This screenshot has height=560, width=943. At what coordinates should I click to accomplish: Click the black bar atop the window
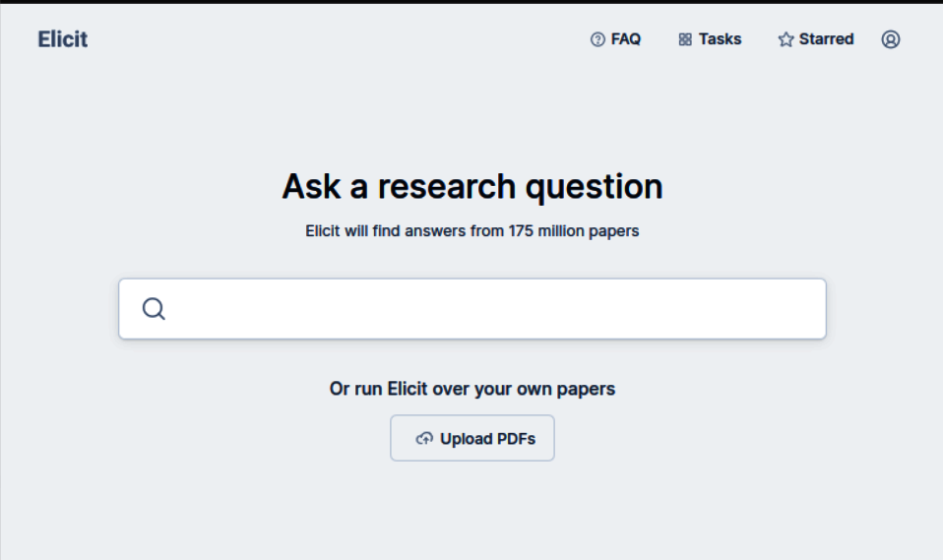pos(471,1)
